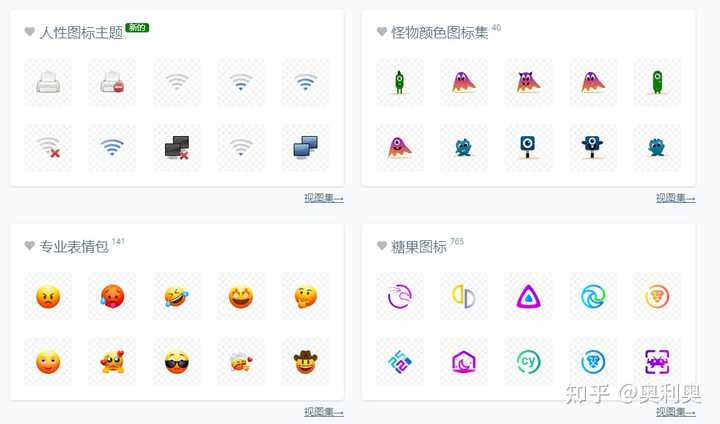The height and width of the screenshot is (424, 720).
Task: Select the blue Edge-style swirl icon
Action: point(593,296)
